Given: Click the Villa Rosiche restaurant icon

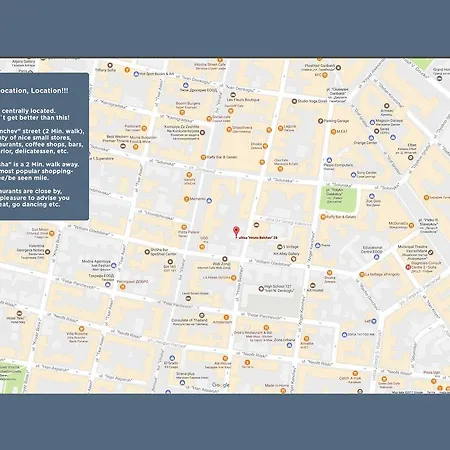Looking at the screenshot, I should pyautogui.click(x=81, y=329).
